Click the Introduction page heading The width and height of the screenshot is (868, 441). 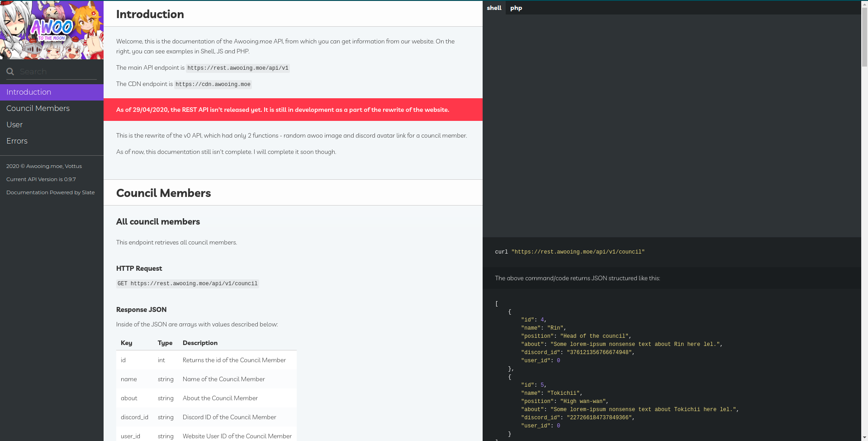point(150,14)
